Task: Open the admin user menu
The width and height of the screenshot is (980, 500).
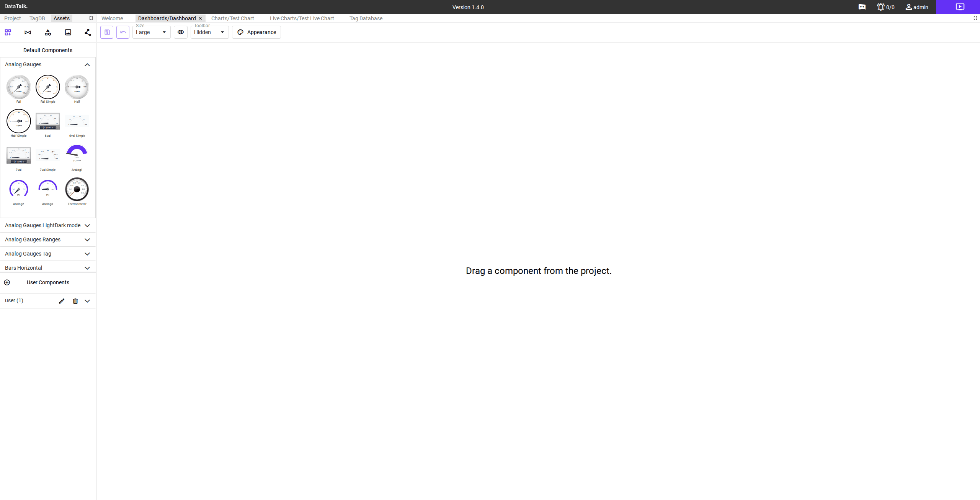Action: [x=917, y=7]
